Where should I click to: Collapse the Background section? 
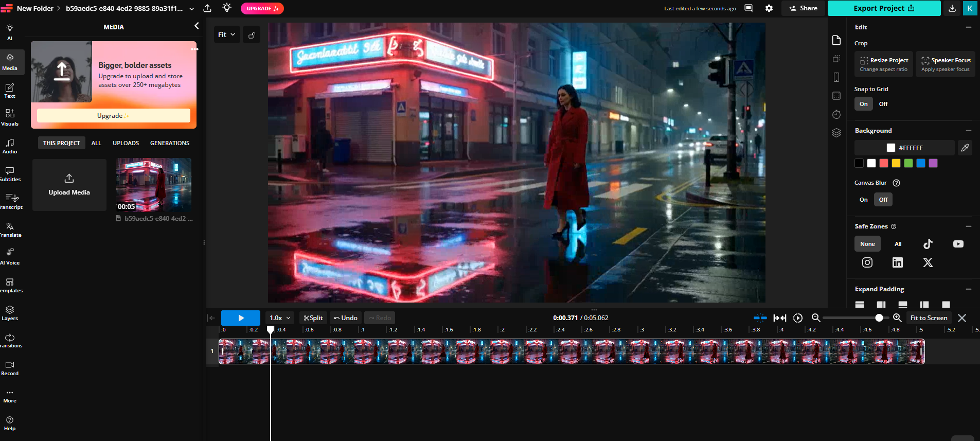click(969, 131)
